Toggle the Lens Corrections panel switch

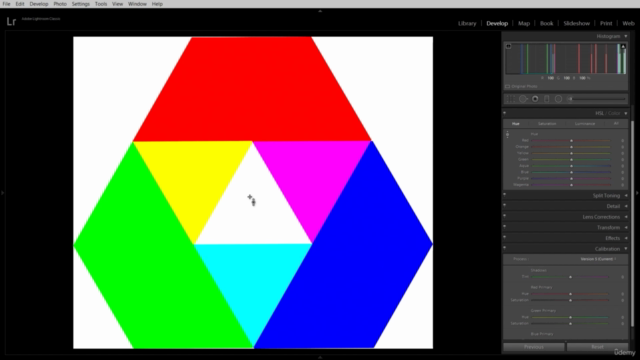point(505,216)
